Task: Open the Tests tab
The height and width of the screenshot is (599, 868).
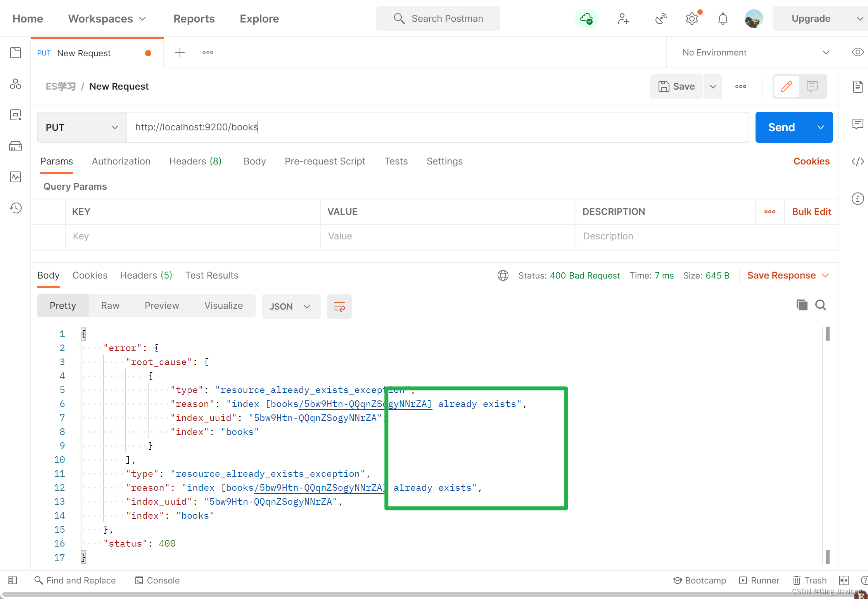Action: point(396,161)
